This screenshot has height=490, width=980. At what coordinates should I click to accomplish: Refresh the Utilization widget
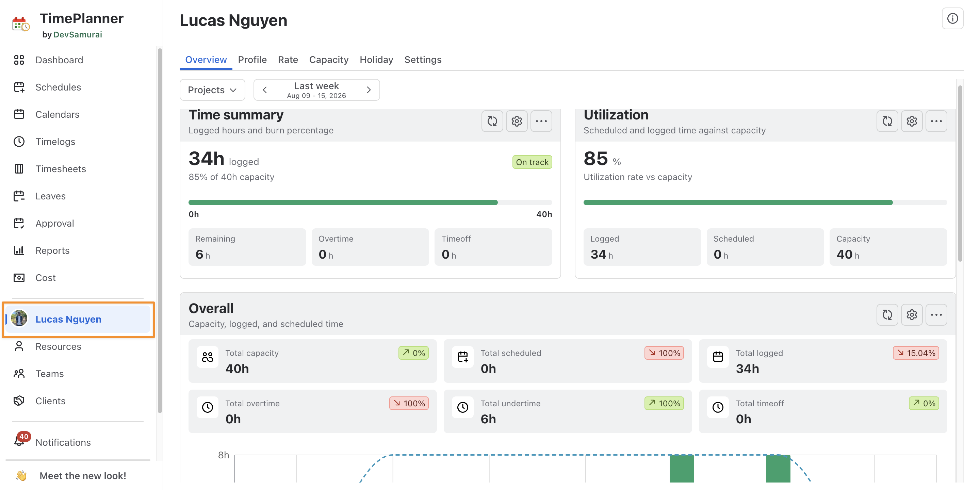pyautogui.click(x=887, y=121)
